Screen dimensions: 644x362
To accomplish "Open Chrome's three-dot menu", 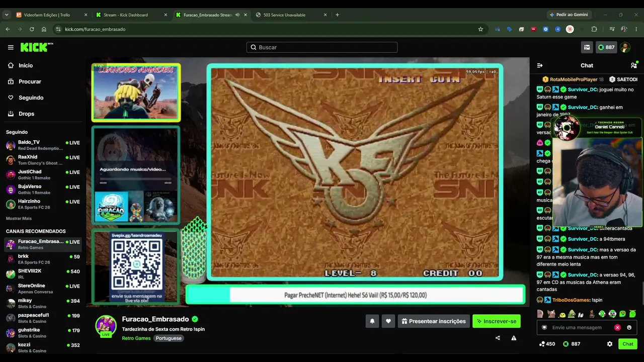I will (636, 29).
